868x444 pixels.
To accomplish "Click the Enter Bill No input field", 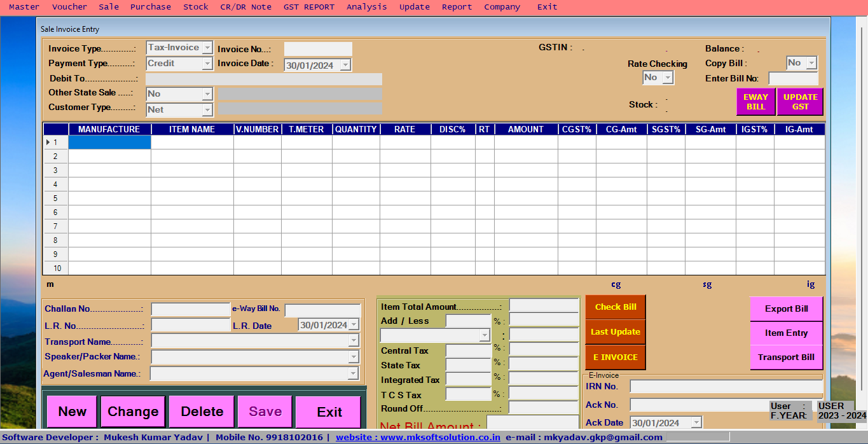I will tap(793, 78).
